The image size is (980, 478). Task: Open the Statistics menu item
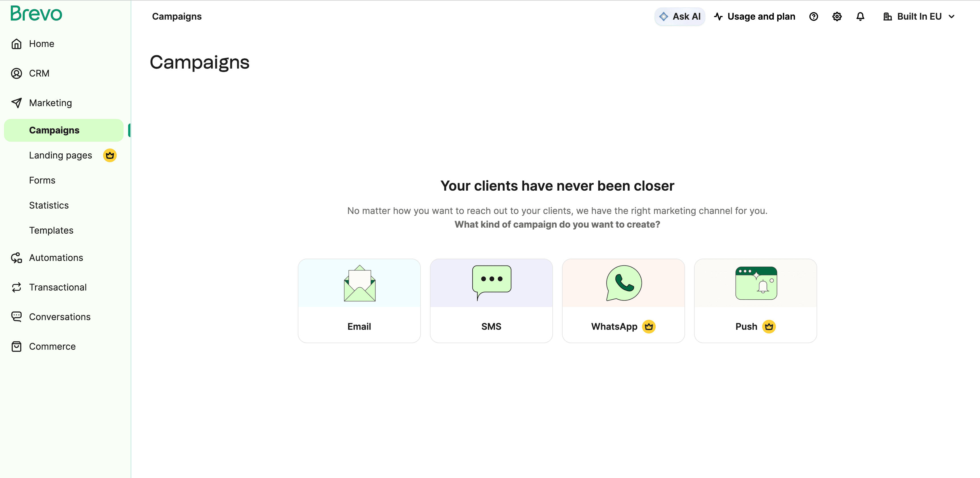pyautogui.click(x=49, y=205)
